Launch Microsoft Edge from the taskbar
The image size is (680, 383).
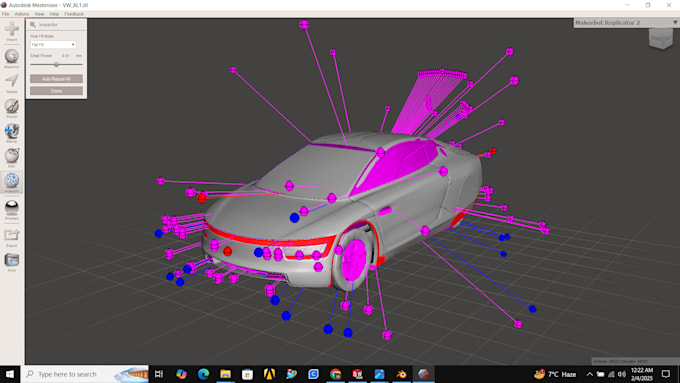(x=203, y=374)
